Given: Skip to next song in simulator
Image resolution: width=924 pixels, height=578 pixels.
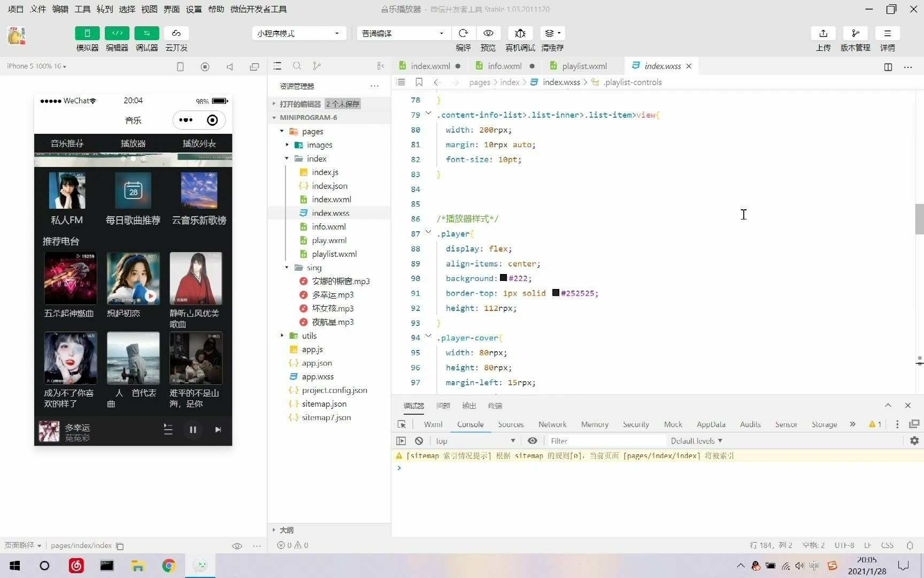Looking at the screenshot, I should 218,429.
